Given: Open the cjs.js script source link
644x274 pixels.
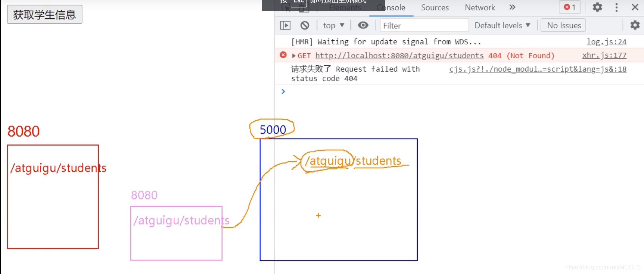Looking at the screenshot, I should click(538, 69).
